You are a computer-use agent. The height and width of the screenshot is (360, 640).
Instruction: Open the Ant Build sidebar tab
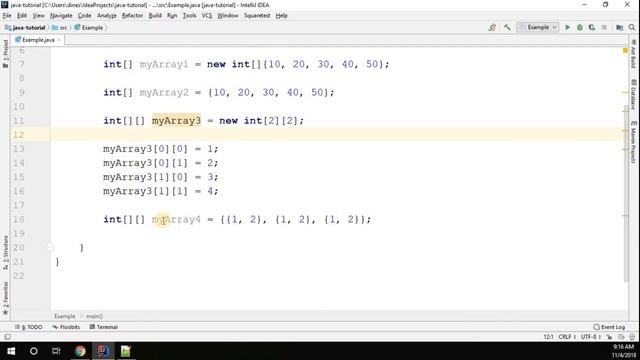(633, 54)
